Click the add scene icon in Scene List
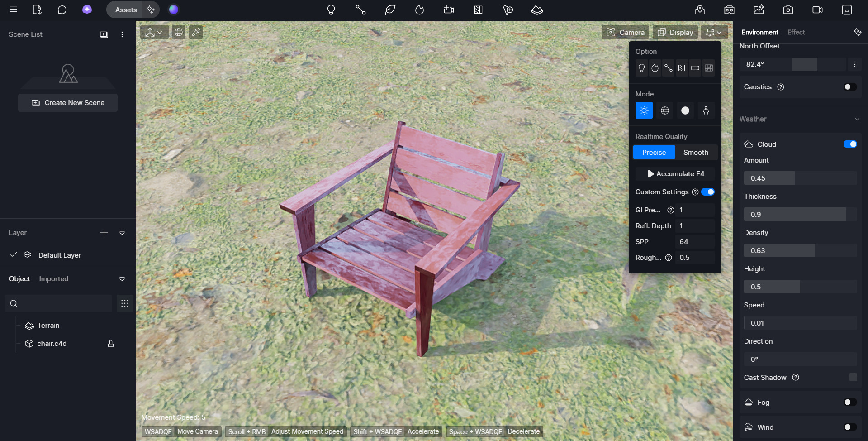The width and height of the screenshot is (868, 441). pyautogui.click(x=104, y=34)
